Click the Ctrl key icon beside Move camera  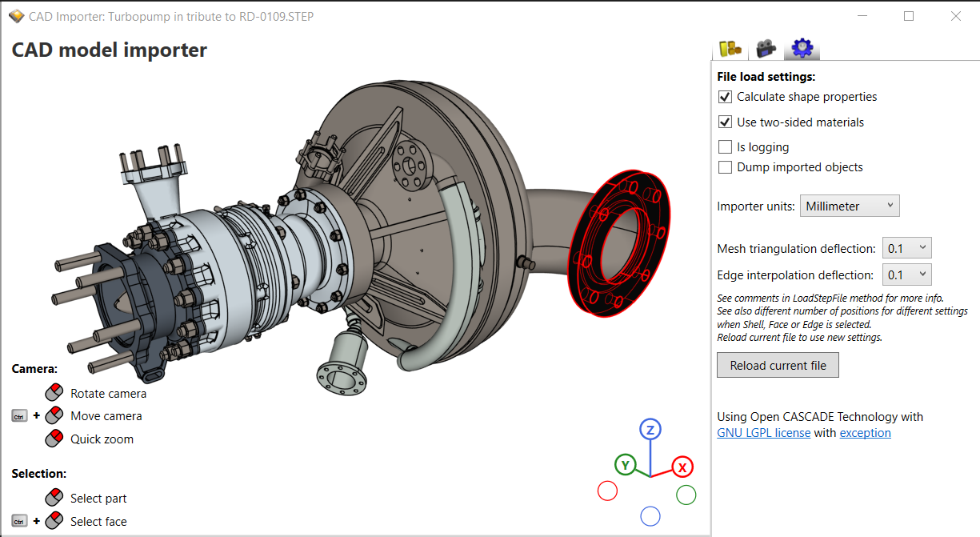(x=20, y=416)
